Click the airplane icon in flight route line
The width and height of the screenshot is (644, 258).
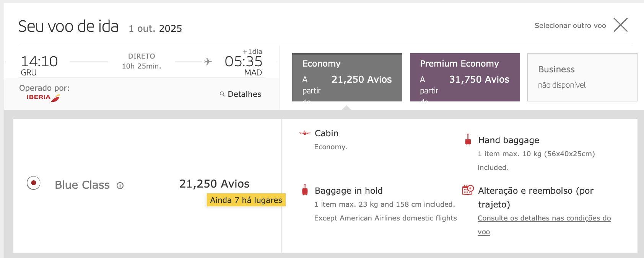[208, 62]
